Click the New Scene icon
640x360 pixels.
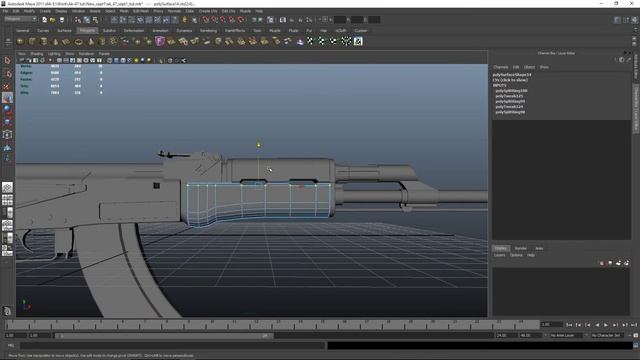click(44, 20)
